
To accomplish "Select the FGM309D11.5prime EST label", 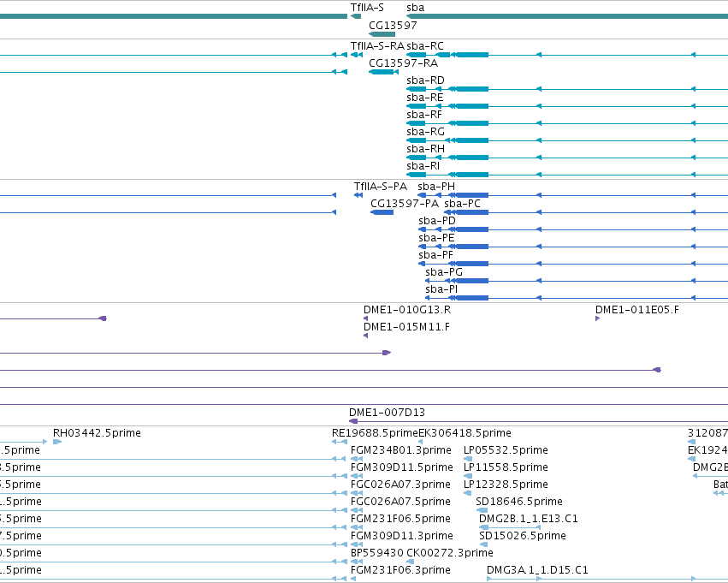I will click(x=401, y=467).
